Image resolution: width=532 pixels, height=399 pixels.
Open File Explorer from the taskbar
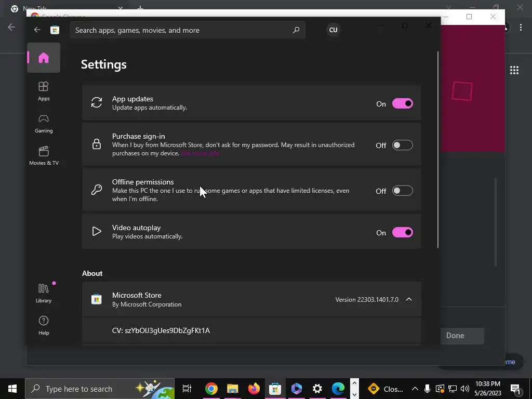(x=232, y=389)
